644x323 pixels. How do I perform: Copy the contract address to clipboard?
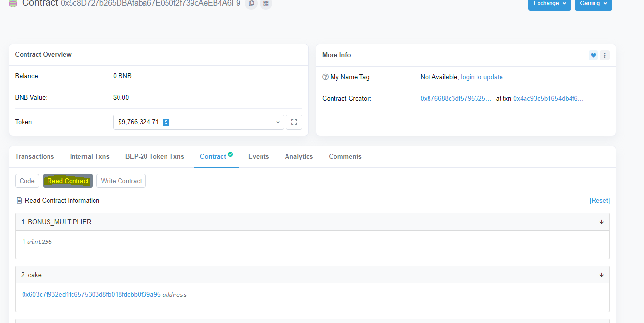(x=251, y=3)
